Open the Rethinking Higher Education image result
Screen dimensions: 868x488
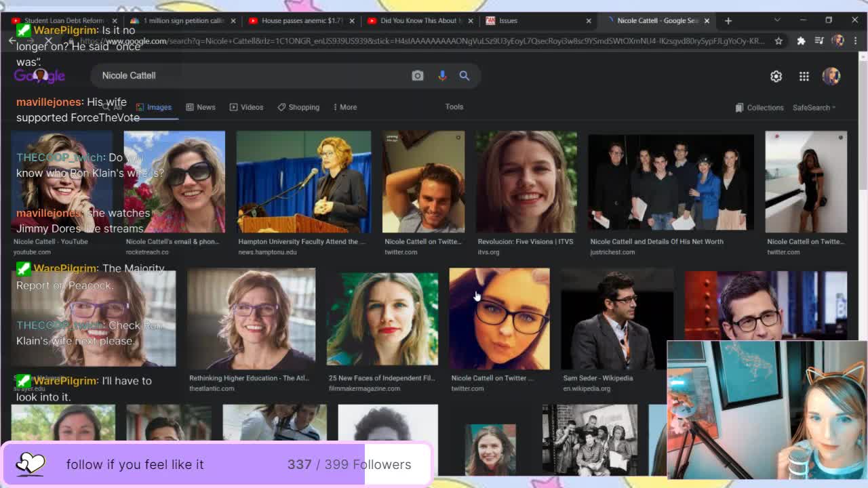[x=251, y=319]
